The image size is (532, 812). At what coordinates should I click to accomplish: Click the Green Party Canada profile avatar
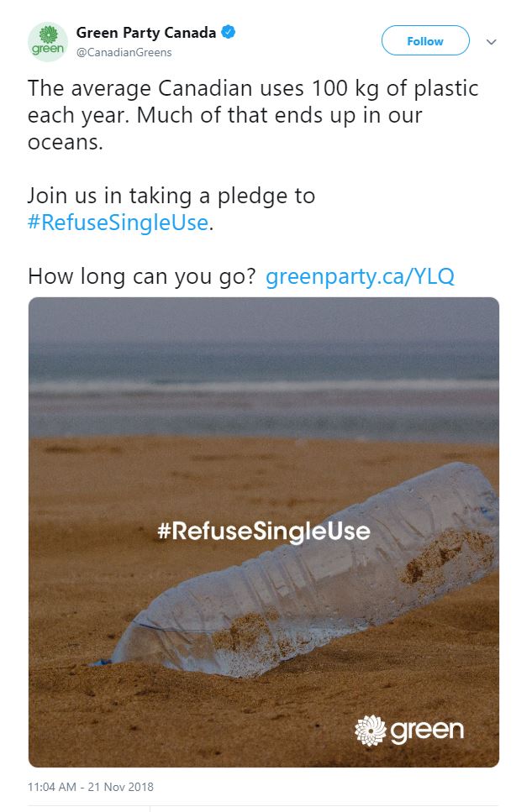point(48,41)
